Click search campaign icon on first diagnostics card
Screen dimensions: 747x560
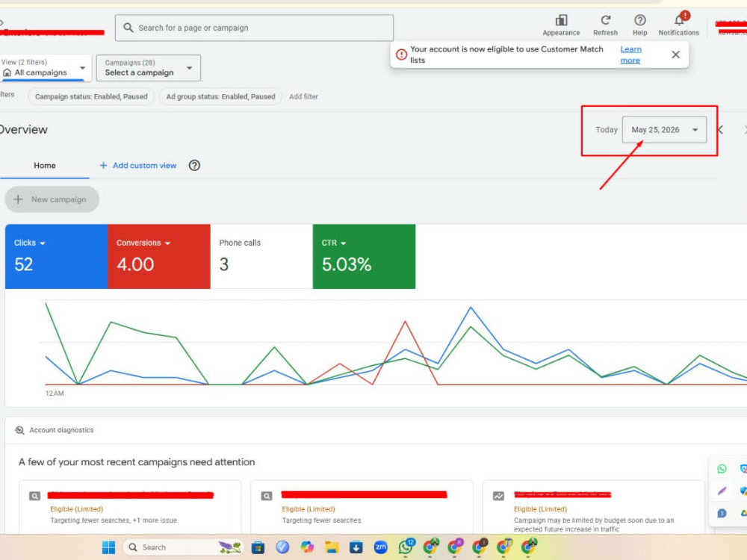(x=35, y=496)
